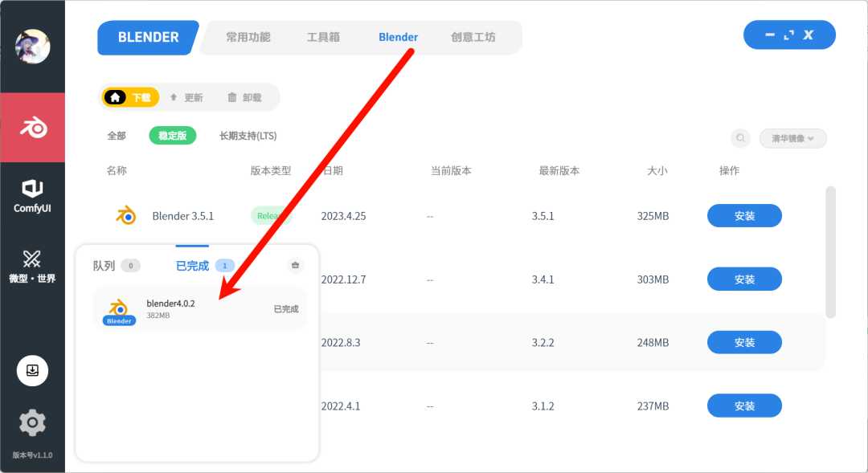
Task: Click the date 2023.4.25
Action: (x=343, y=216)
